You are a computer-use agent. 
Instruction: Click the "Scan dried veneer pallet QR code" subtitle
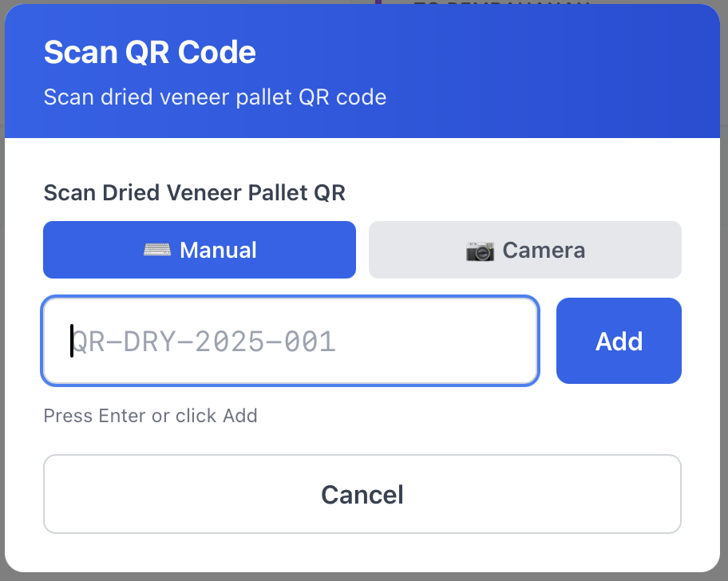[215, 97]
